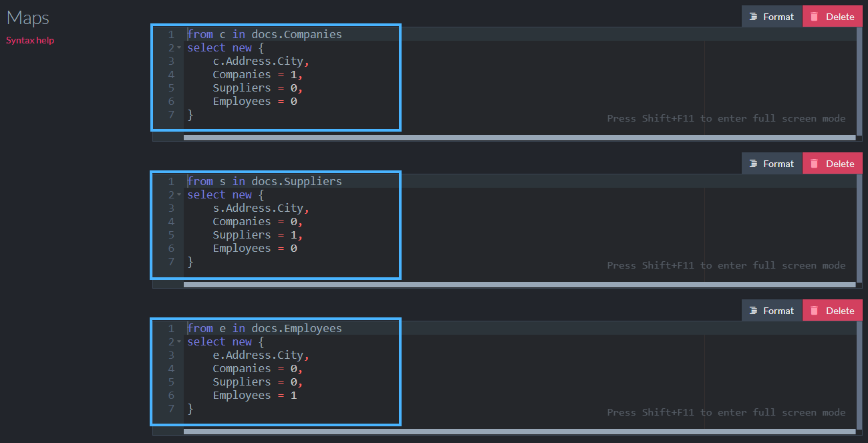868x443 pixels.
Task: Click horizontal scrollbar of the Employees map editor
Action: 519,432
